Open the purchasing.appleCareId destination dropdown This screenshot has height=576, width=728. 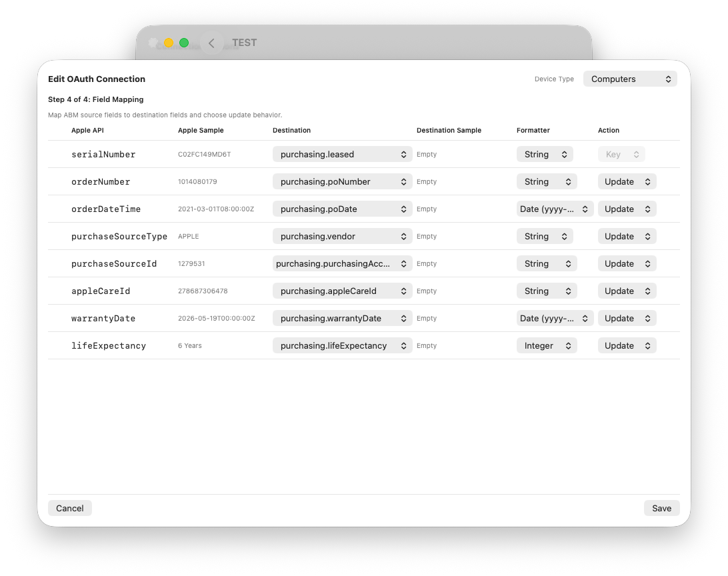point(342,291)
